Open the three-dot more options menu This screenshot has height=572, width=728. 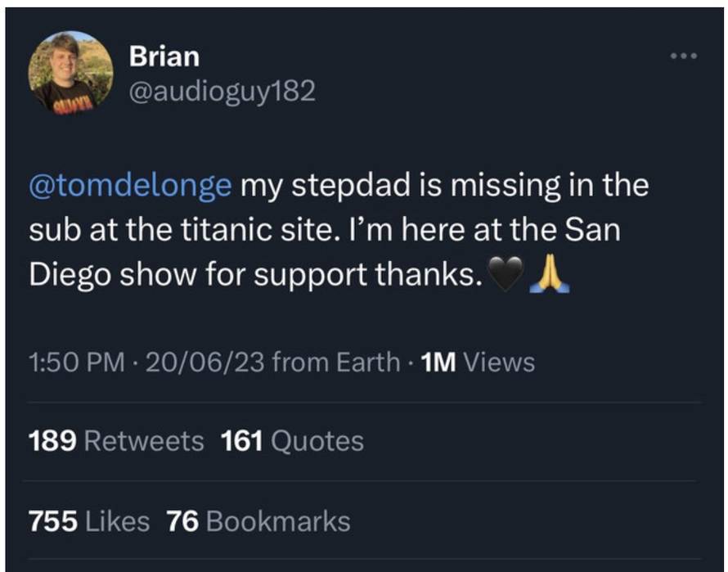[x=683, y=56]
